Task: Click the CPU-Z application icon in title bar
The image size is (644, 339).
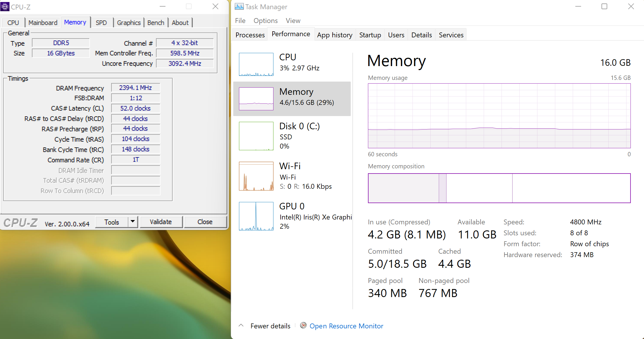Action: tap(5, 7)
